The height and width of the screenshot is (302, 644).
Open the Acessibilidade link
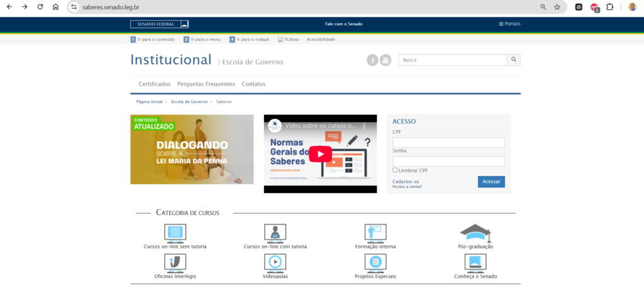pyautogui.click(x=321, y=40)
